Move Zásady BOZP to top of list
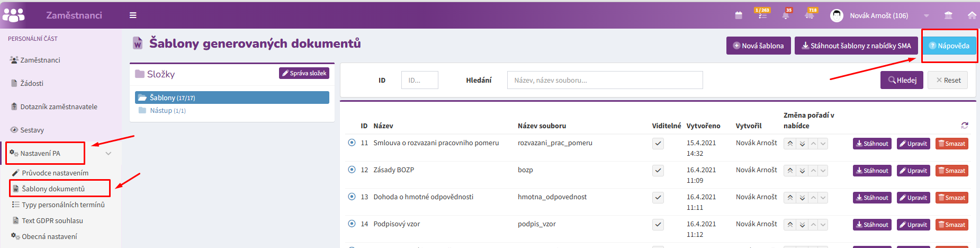The image size is (980, 248). [790, 171]
